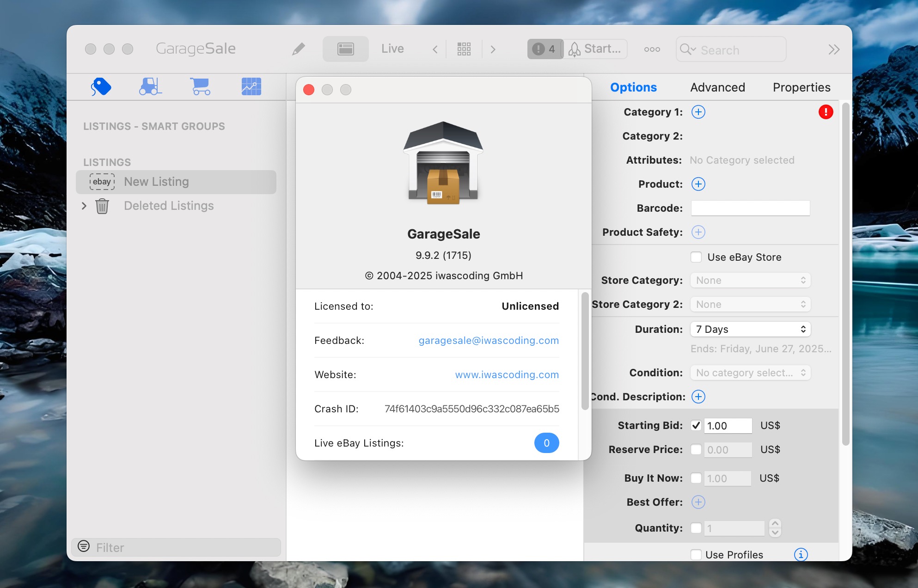Open the Listings tag icon section
The image size is (918, 588).
pos(101,86)
